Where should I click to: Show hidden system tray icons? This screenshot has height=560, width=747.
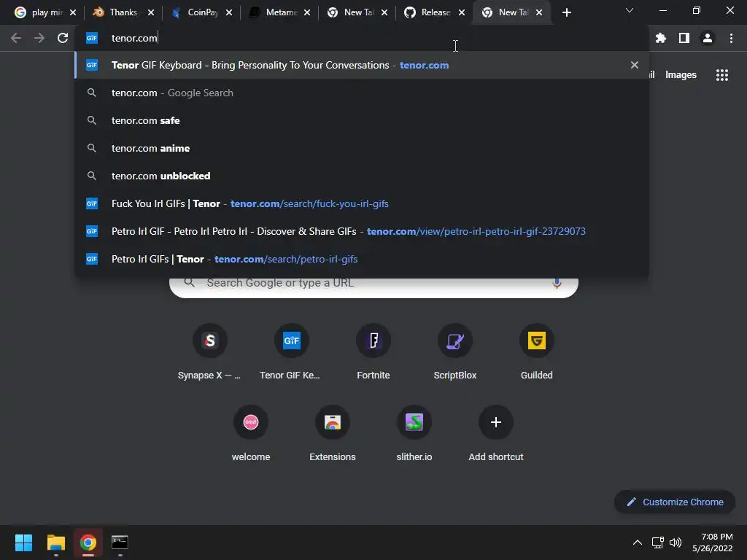637,542
